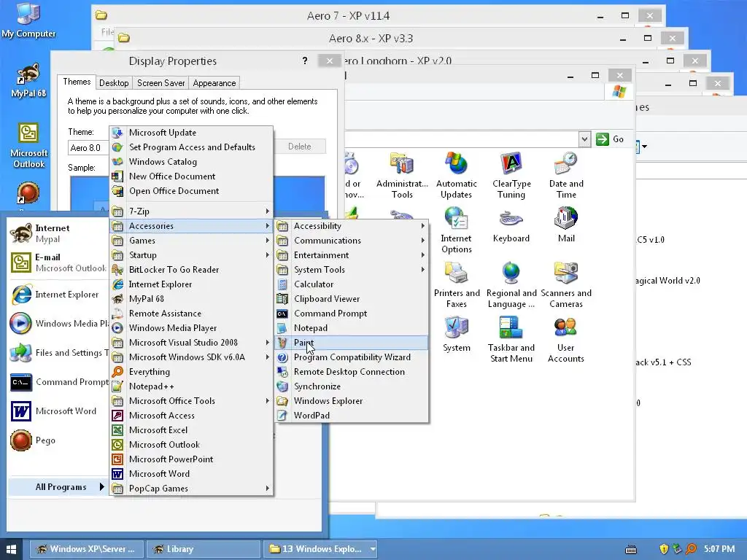Image resolution: width=747 pixels, height=560 pixels.
Task: Switch to Library taskbar button
Action: (204, 549)
